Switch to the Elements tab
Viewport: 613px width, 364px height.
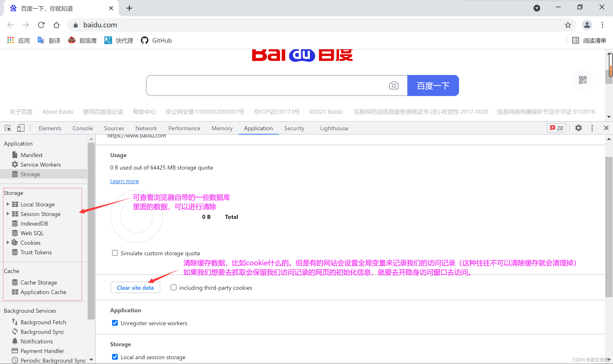click(x=50, y=128)
